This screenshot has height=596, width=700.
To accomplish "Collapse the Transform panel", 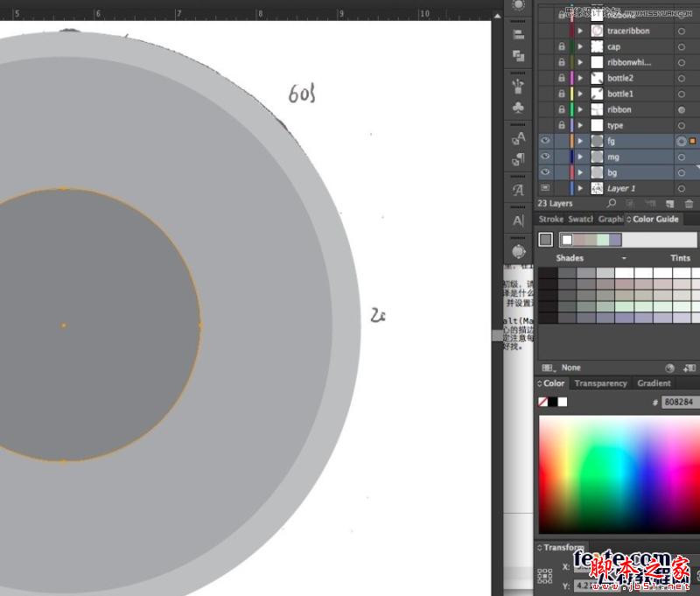I will point(546,547).
